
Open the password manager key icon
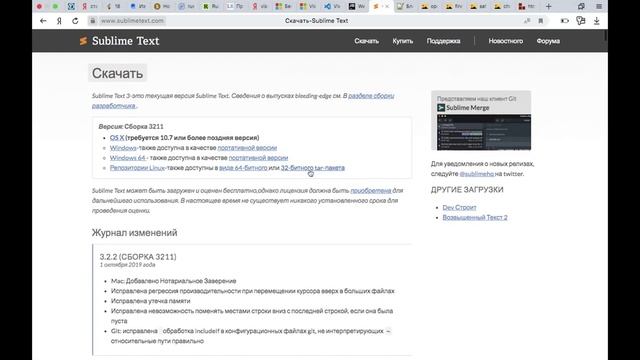(x=580, y=21)
